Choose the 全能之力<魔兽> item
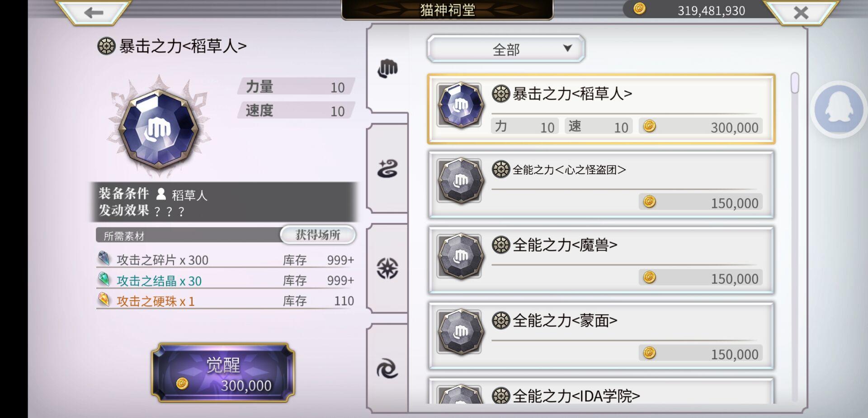 (x=601, y=260)
